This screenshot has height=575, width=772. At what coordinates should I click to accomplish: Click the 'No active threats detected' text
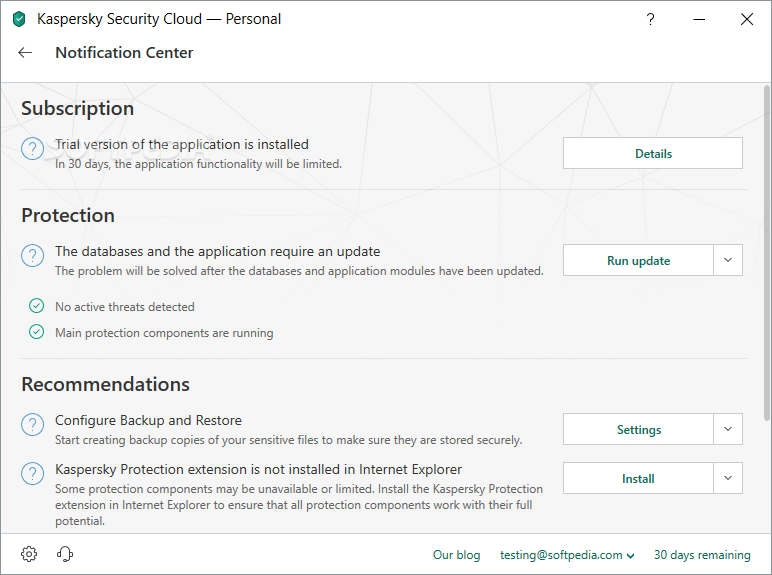pyautogui.click(x=125, y=307)
